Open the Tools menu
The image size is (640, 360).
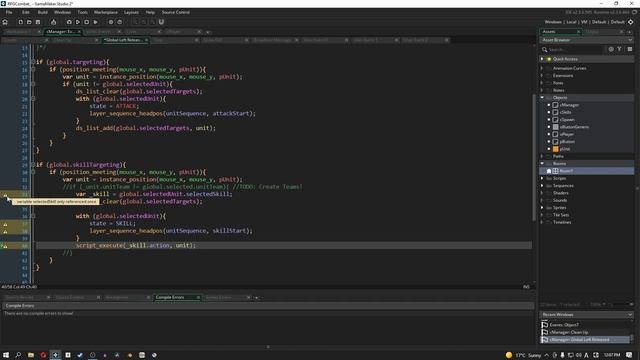click(x=82, y=12)
